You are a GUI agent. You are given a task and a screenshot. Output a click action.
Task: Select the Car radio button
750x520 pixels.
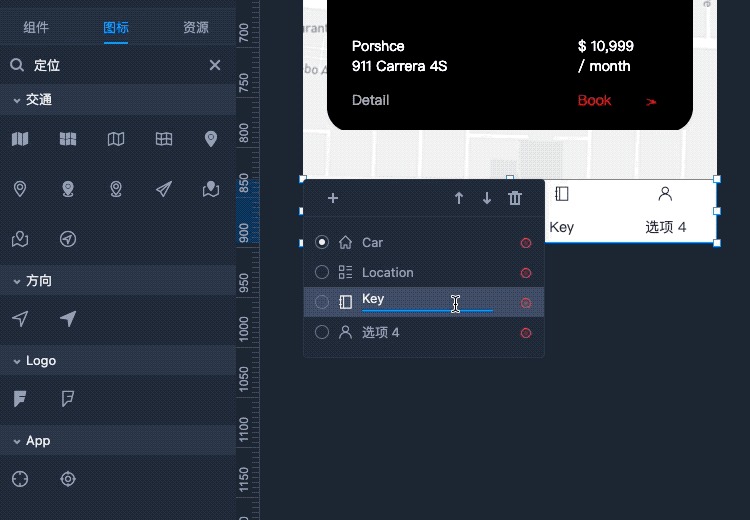(x=322, y=242)
